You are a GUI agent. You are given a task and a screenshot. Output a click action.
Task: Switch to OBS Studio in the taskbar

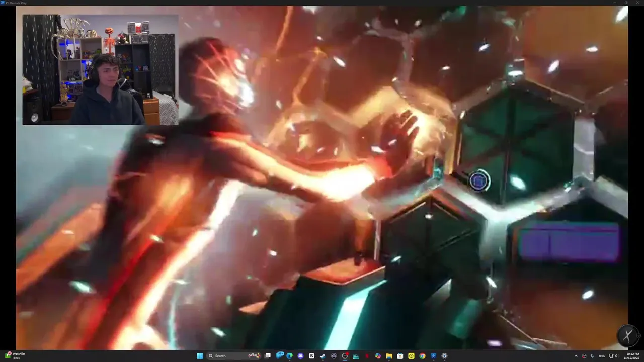point(345,356)
